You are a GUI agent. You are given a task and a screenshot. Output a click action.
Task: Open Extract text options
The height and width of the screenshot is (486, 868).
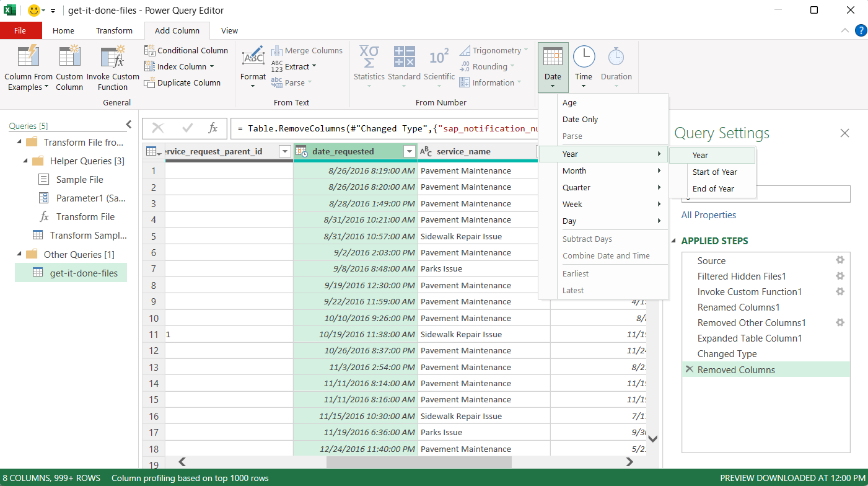coord(294,66)
